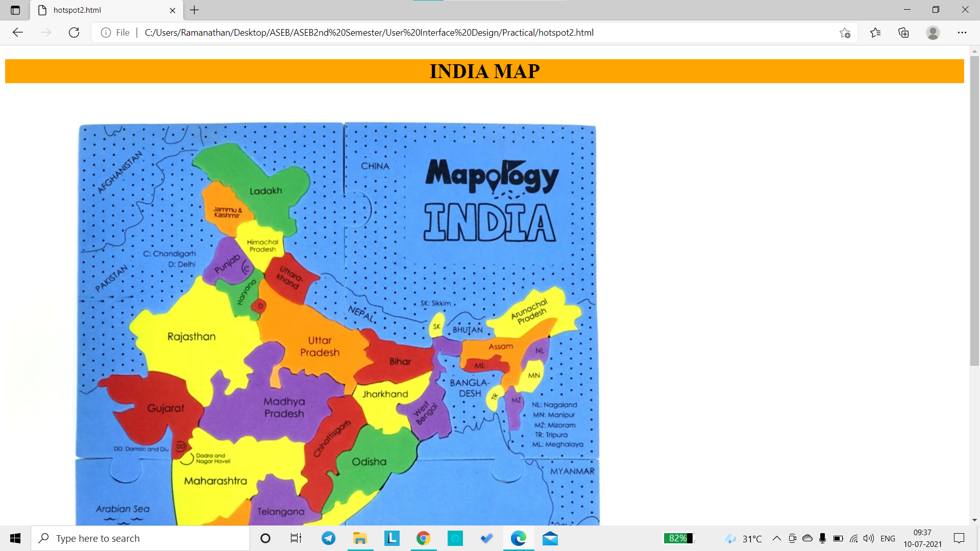Image resolution: width=980 pixels, height=551 pixels.
Task: Show hidden system tray icons
Action: [776, 538]
